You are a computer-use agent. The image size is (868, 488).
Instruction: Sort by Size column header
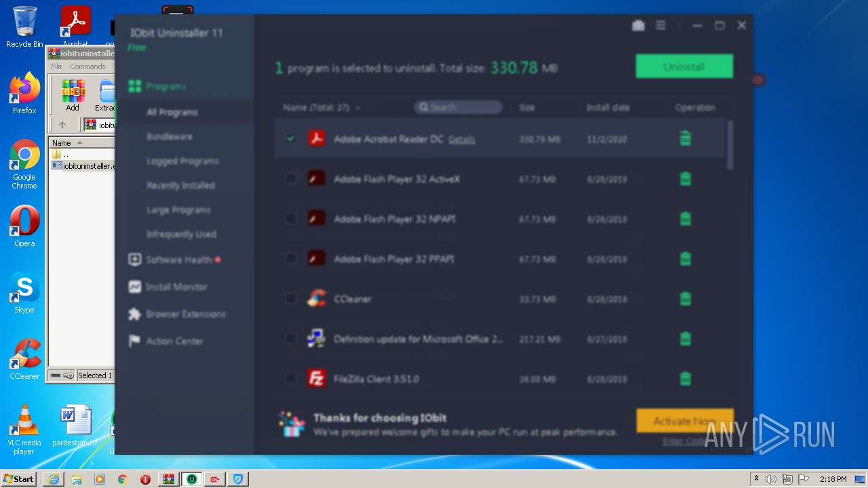coord(527,108)
